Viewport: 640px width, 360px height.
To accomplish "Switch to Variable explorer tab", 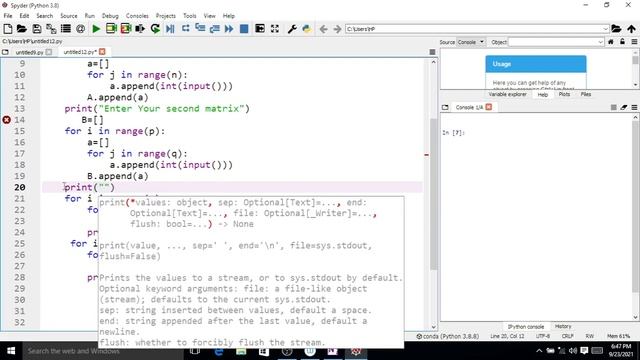I will click(x=507, y=94).
